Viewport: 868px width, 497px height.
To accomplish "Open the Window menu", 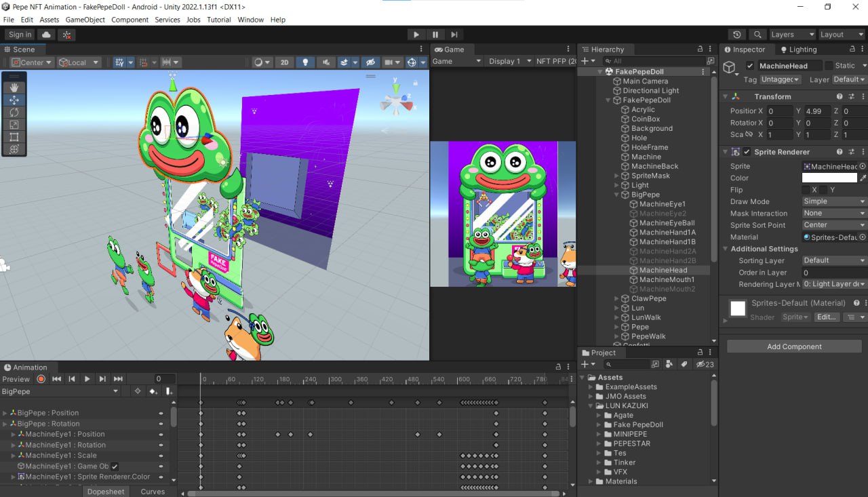I will pyautogui.click(x=250, y=20).
